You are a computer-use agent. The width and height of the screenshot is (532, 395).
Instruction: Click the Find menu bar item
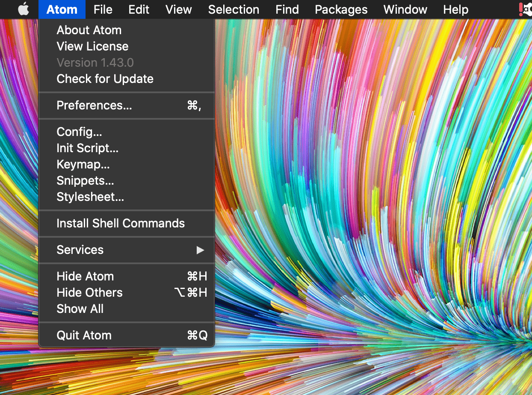pos(287,9)
